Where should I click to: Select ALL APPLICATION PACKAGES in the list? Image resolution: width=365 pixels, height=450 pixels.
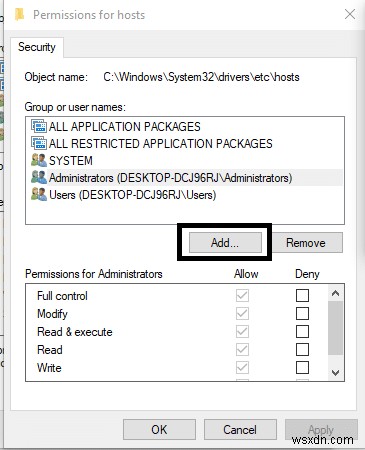(185, 127)
